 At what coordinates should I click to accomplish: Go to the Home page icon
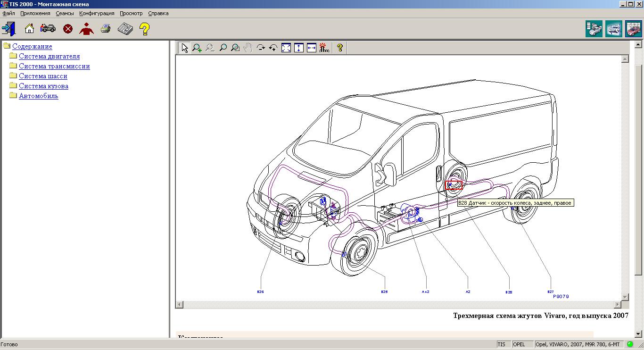[29, 29]
